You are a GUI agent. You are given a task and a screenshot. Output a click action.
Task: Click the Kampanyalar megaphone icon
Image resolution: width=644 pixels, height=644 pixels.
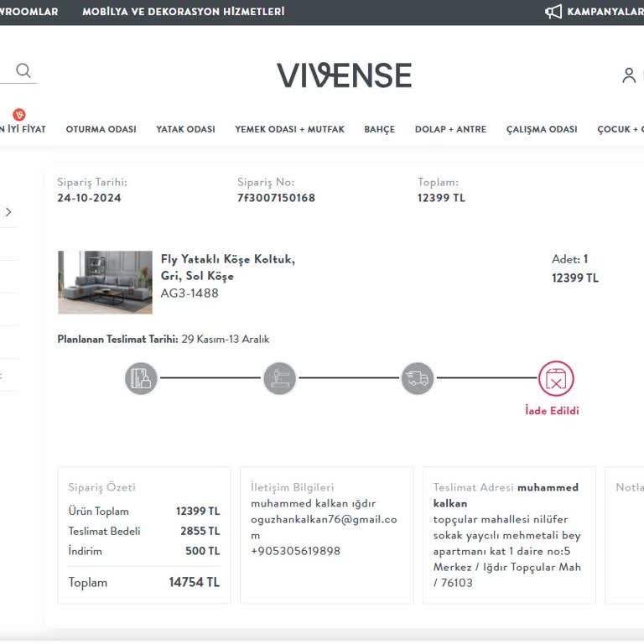[x=553, y=12]
